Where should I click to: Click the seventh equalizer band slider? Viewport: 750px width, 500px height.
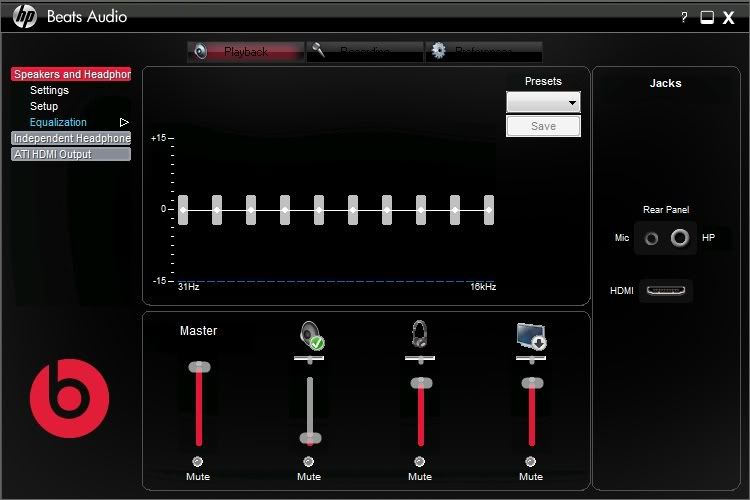pos(386,210)
